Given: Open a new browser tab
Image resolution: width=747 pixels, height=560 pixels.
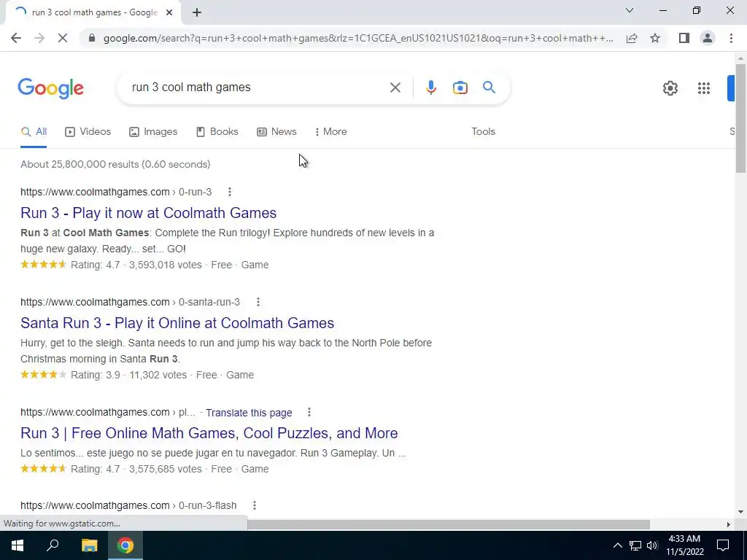Looking at the screenshot, I should 197,13.
